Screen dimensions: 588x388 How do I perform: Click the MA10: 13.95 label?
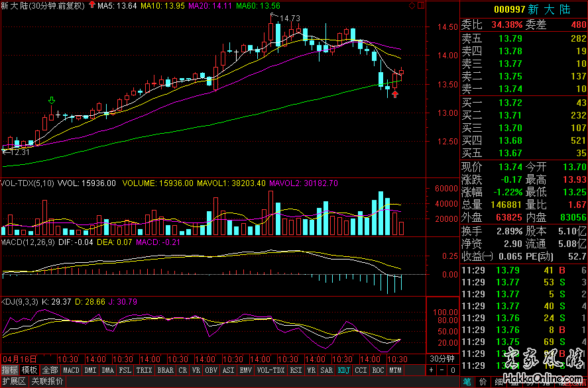164,5
